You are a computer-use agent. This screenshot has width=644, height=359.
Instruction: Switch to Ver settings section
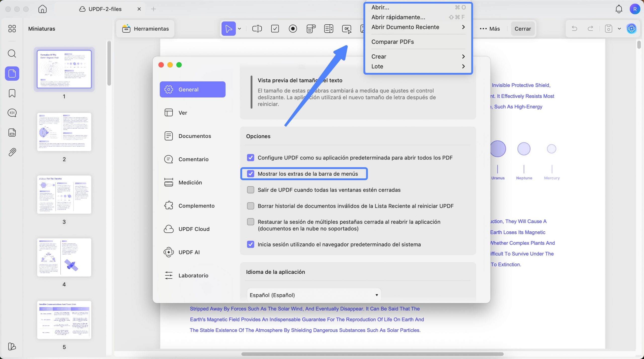click(x=193, y=113)
